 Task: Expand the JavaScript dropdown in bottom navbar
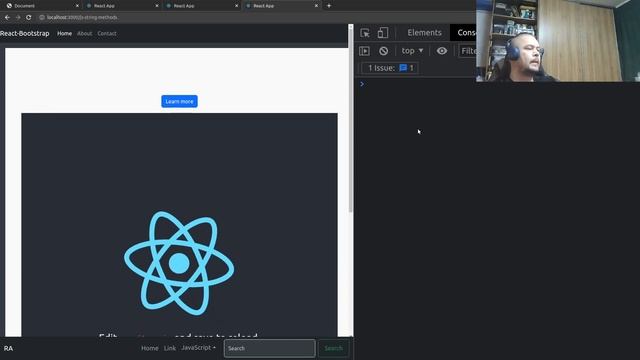(x=198, y=348)
